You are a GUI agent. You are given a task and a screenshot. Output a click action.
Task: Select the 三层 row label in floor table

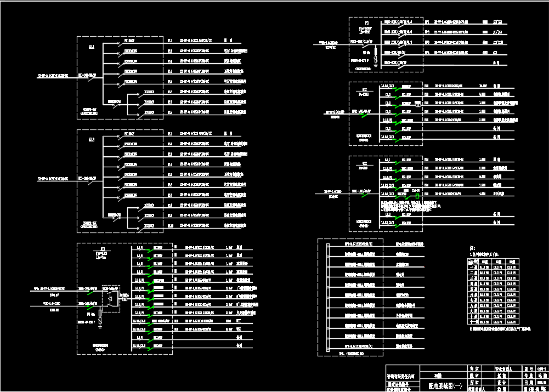click(473, 279)
